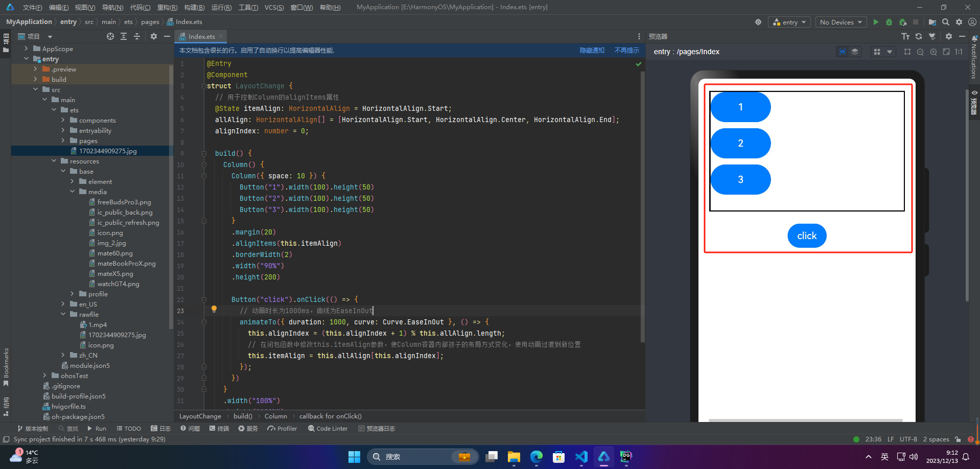This screenshot has height=469, width=980.
Task: Open project structure folder icon in toolbar
Action: 932,22
